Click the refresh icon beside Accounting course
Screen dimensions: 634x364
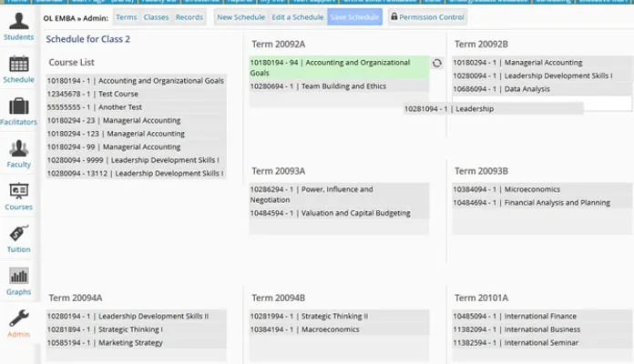coord(437,63)
